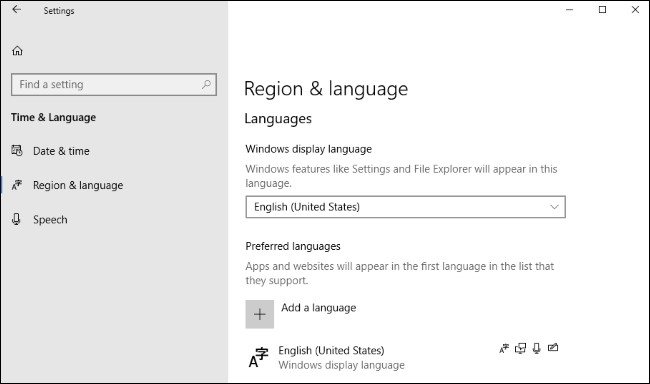Click the text-to-speech feature icon for English
The image size is (650, 384).
(x=520, y=349)
